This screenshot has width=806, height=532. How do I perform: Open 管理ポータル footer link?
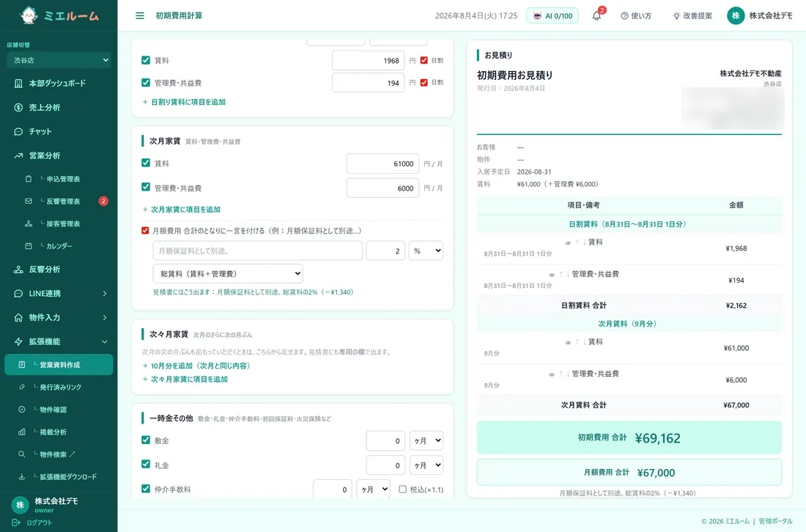[776, 521]
